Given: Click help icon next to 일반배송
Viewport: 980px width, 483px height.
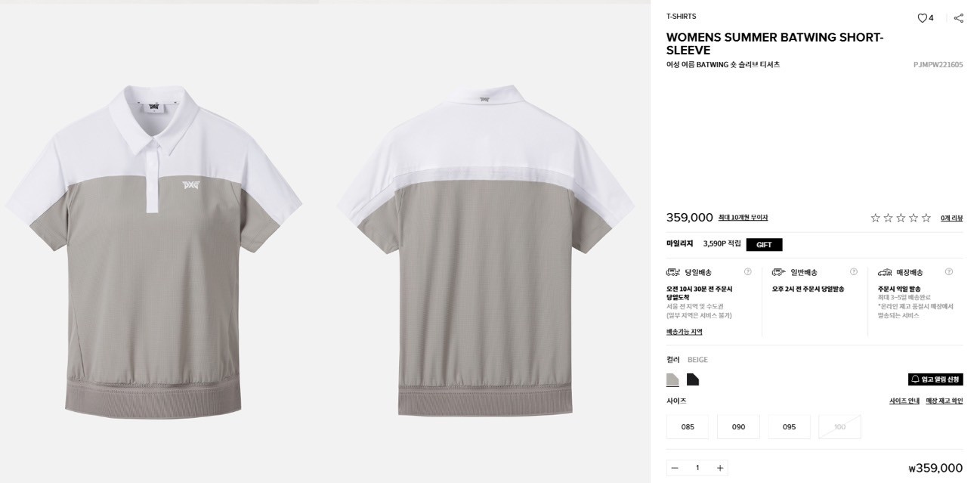Looking at the screenshot, I should 853,272.
